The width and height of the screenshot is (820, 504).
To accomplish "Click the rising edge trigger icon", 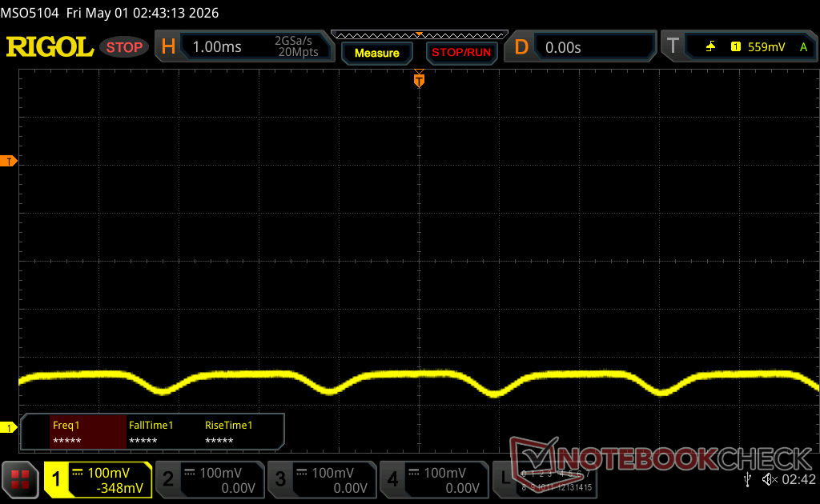I will pyautogui.click(x=710, y=47).
